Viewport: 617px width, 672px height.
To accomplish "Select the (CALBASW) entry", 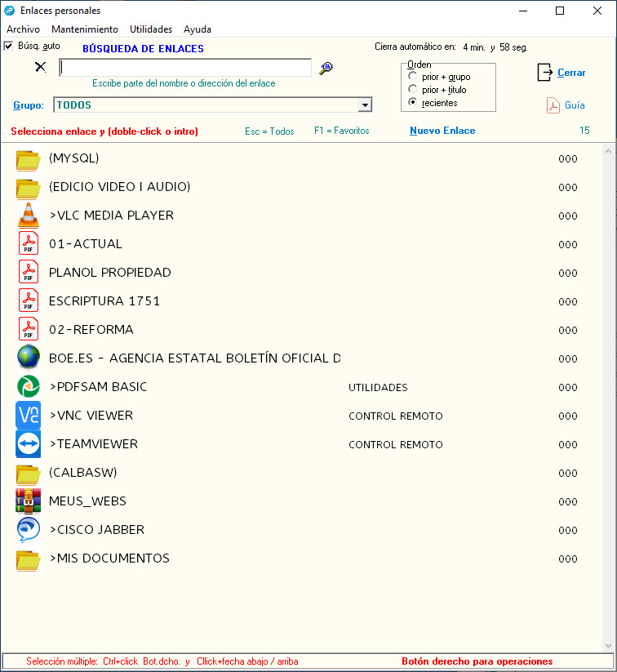I will (82, 472).
